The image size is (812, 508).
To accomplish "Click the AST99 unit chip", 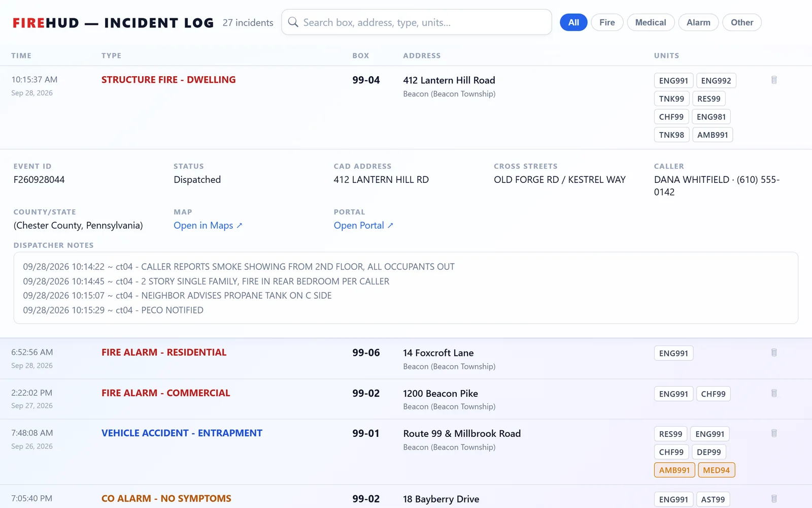I will (713, 500).
